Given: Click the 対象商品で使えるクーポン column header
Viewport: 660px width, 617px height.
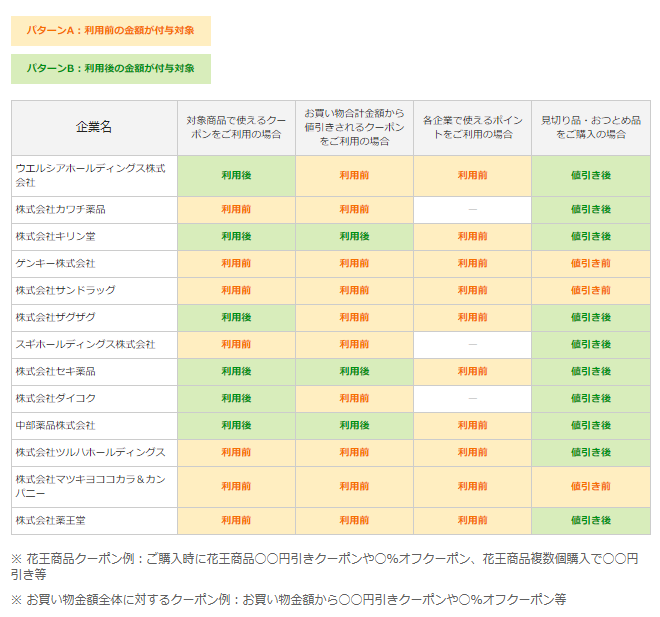Looking at the screenshot, I should click(237, 128).
